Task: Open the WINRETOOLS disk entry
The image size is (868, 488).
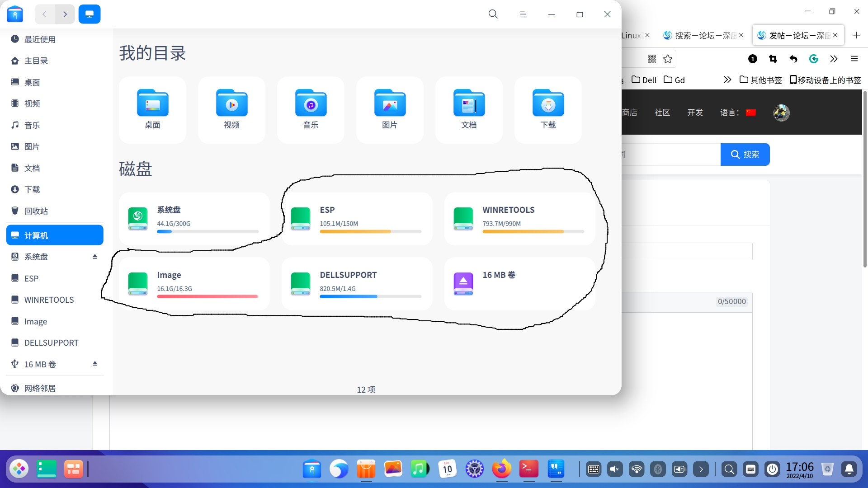Action: 519,219
